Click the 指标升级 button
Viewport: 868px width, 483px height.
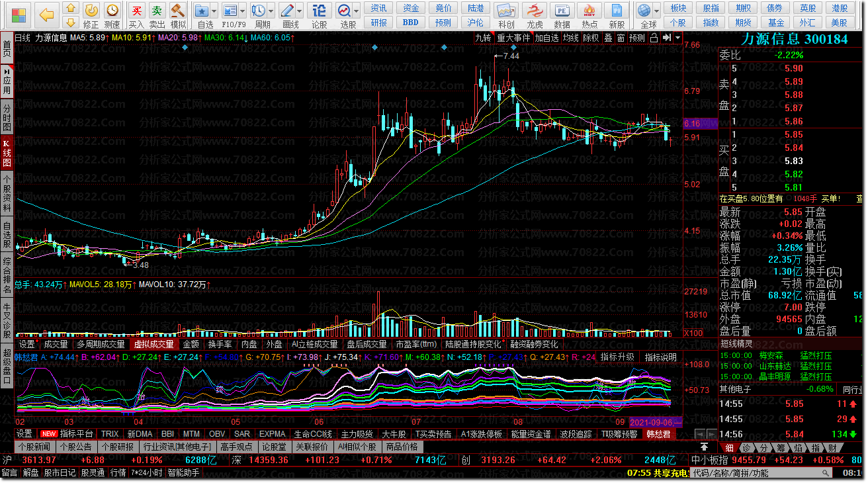coord(617,357)
